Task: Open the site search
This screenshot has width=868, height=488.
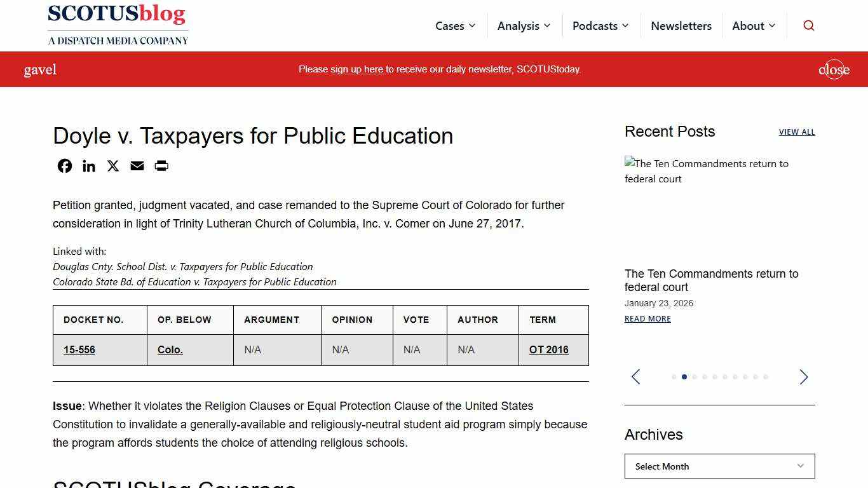Action: [x=808, y=25]
